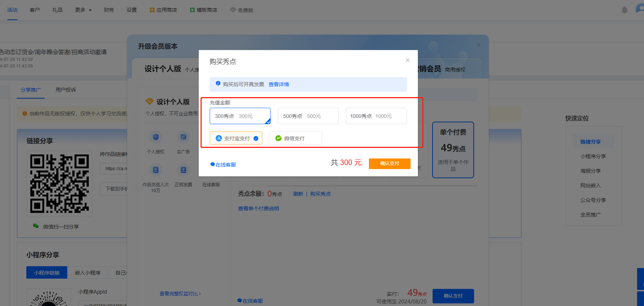Viewport: 644px width, 306px height.
Task: Open 查看单个付费说明 link
Action: 259,209
